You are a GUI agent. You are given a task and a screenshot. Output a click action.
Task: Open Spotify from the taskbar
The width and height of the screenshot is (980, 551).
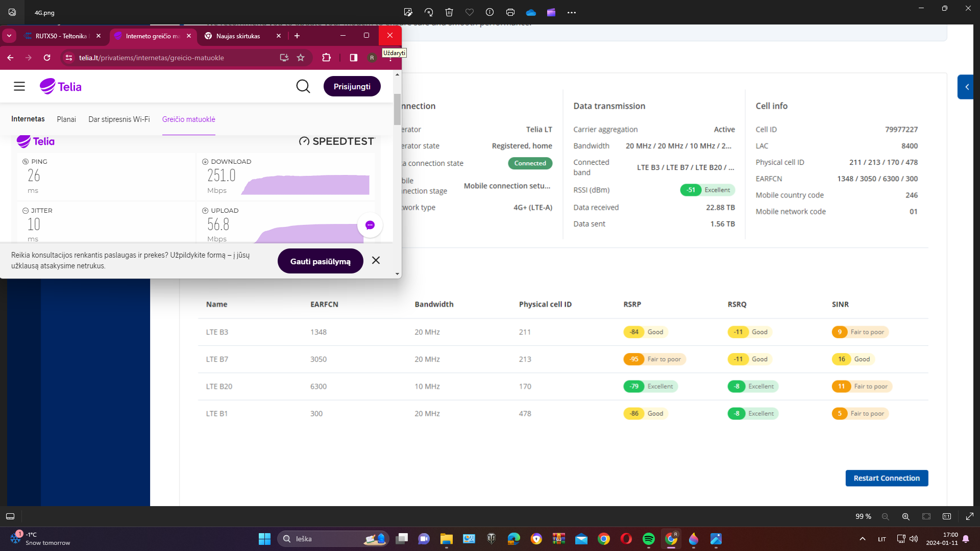[x=649, y=539]
